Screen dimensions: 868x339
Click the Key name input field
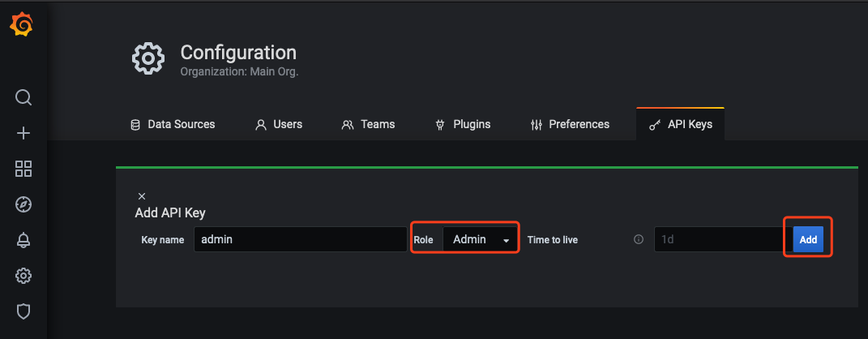300,239
